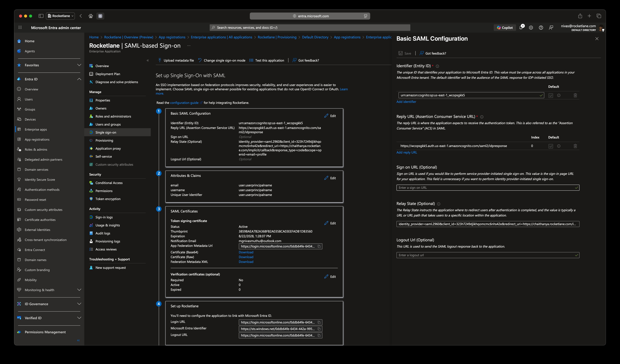This screenshot has width=620, height=364.
Task: Click the feedback person icon in header
Action: [551, 28]
